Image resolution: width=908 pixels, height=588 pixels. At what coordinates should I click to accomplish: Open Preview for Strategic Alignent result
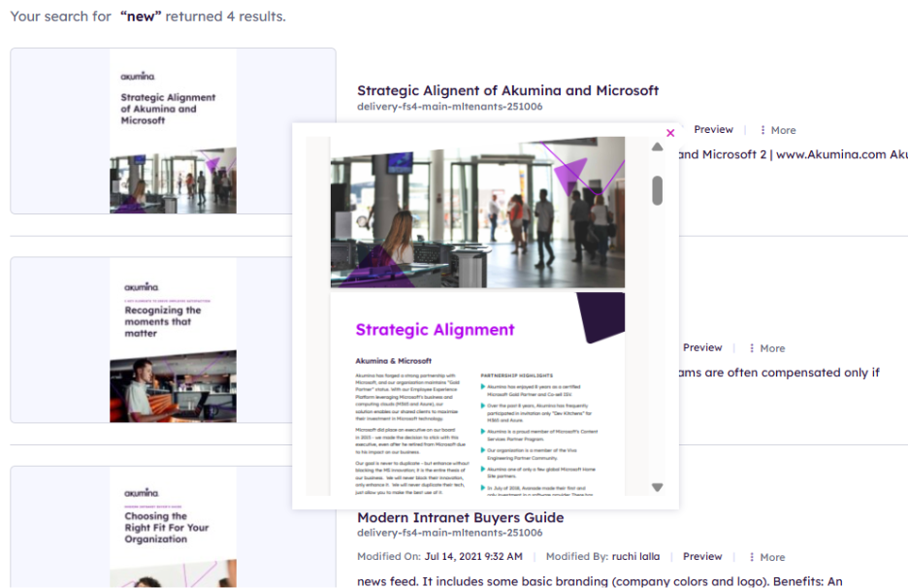coord(713,130)
